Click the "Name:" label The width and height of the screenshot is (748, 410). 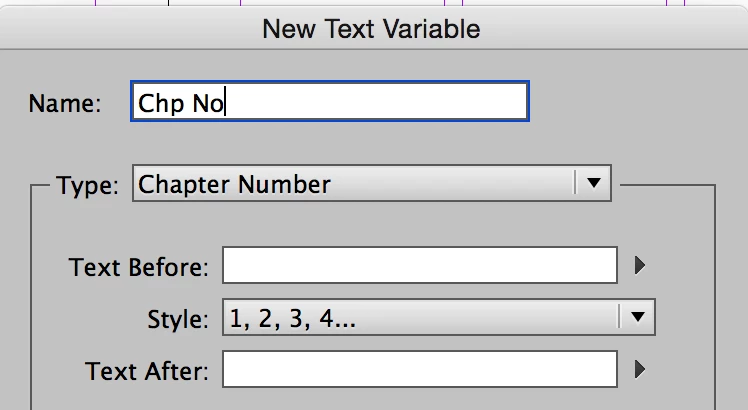click(65, 103)
